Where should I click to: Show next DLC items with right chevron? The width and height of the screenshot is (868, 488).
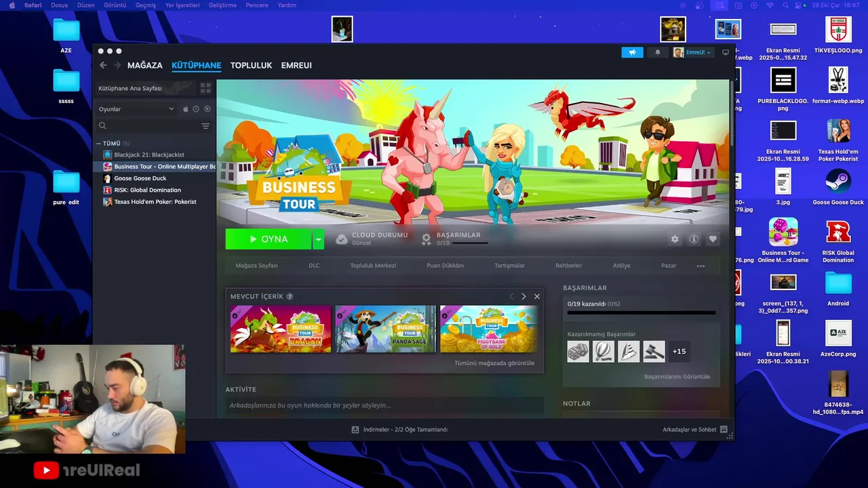[524, 296]
